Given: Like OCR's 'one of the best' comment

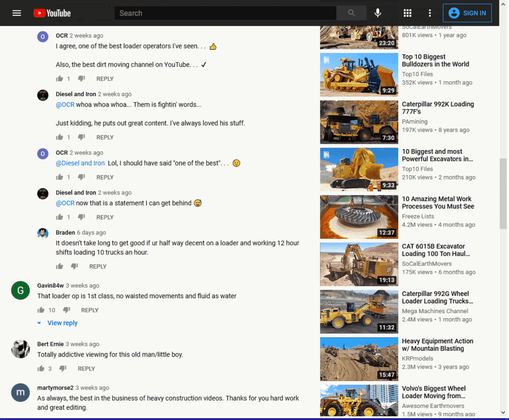Looking at the screenshot, I should (x=59, y=177).
